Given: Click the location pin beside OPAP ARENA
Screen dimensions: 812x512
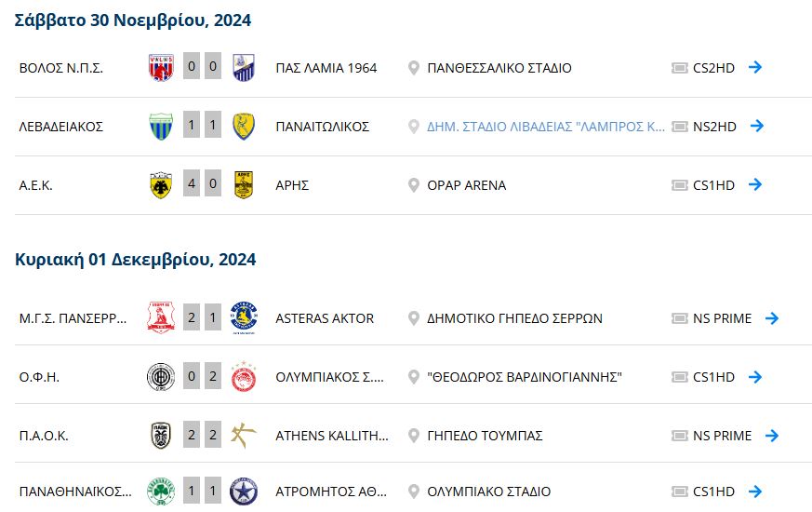Looking at the screenshot, I should point(413,185).
